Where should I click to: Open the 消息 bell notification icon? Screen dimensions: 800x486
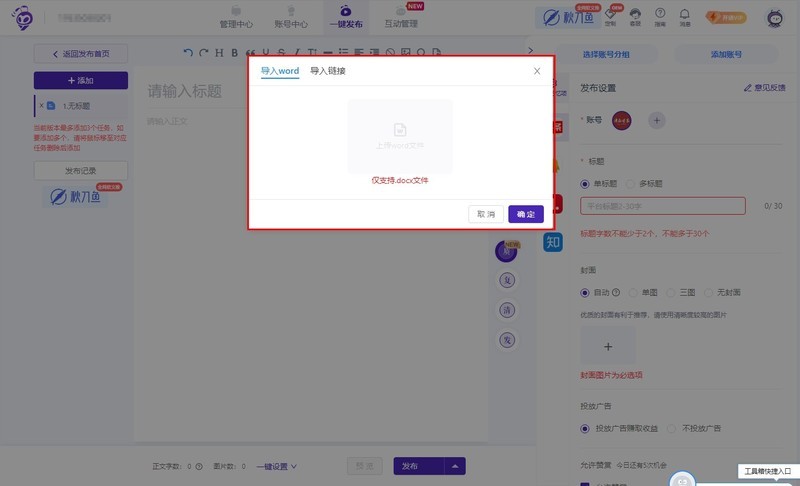[x=685, y=17]
